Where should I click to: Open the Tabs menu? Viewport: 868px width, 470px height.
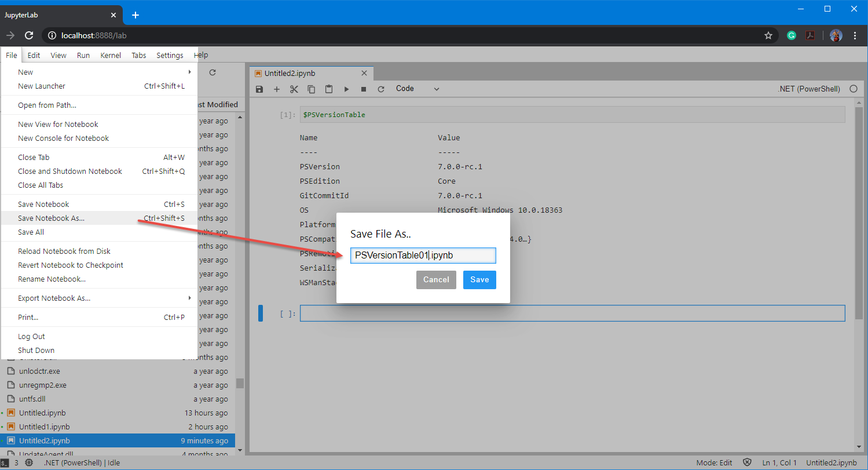point(139,56)
